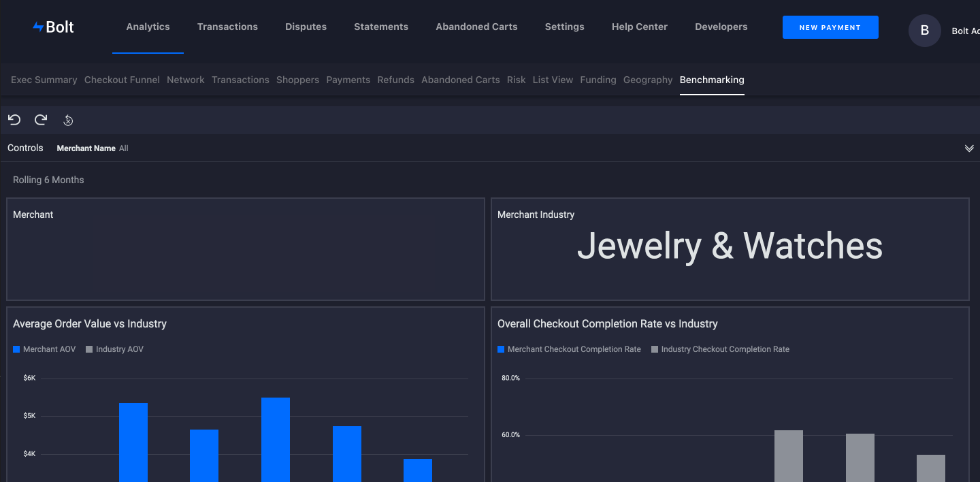Click the $6K axis label
The width and height of the screenshot is (980, 482).
[29, 378]
